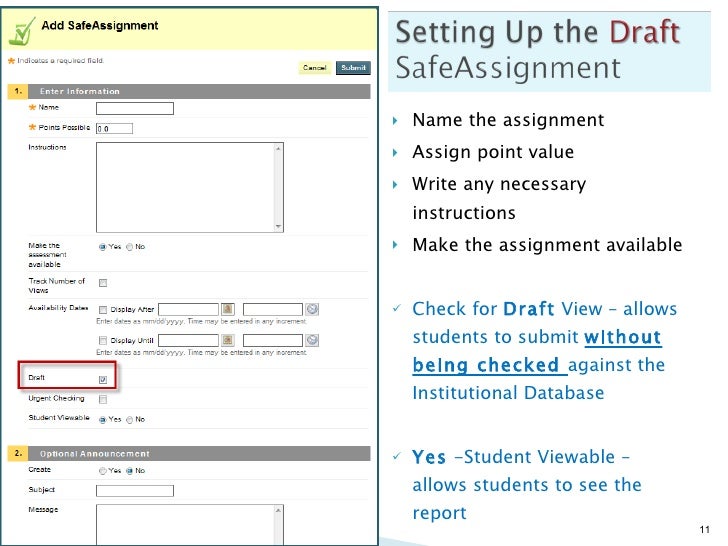The width and height of the screenshot is (728, 546).
Task: Click the Submit button
Action: [353, 68]
